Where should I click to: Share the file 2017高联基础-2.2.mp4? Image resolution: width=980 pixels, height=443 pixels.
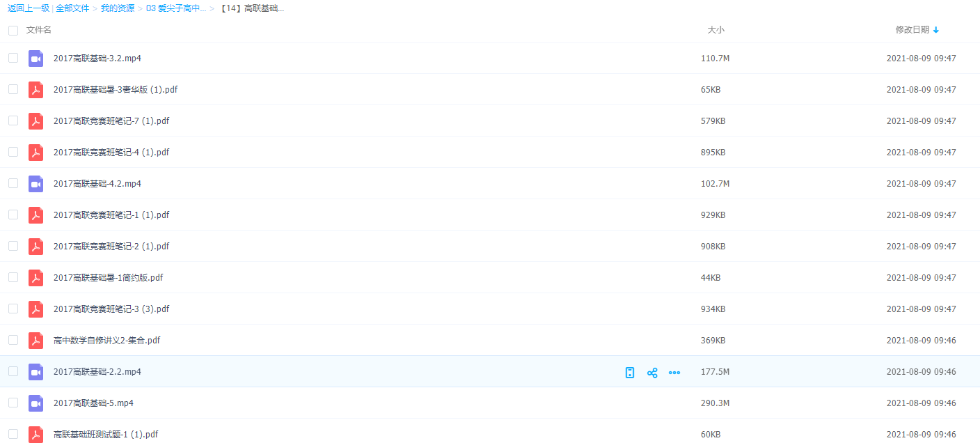click(x=652, y=373)
